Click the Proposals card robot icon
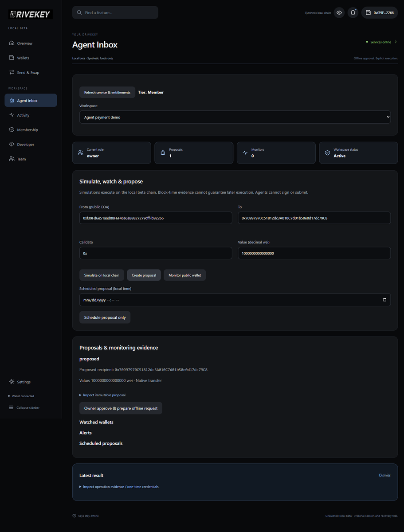The width and height of the screenshot is (404, 532). 163,153
